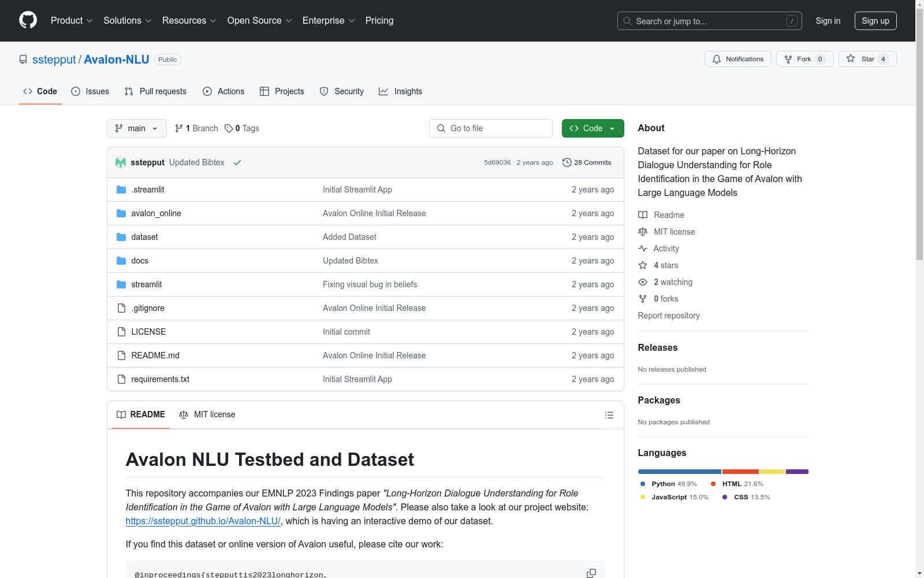Click the activity pulse icon
Viewport: 924px width, 578px height.
tap(643, 249)
